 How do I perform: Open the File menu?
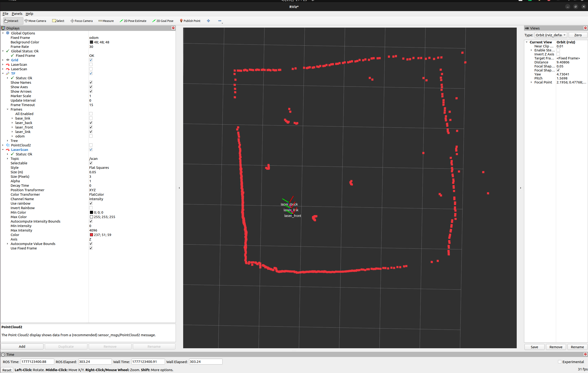tap(5, 14)
